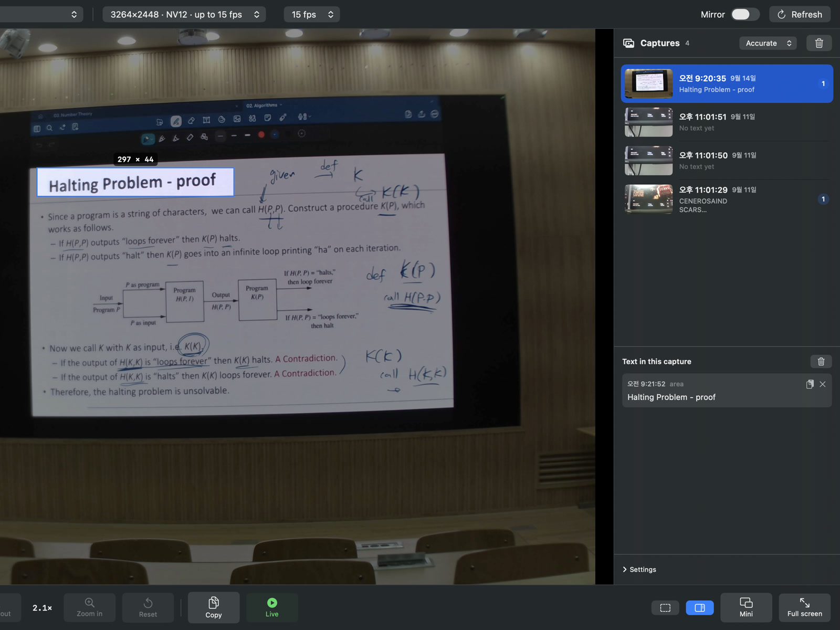This screenshot has height=630, width=840.
Task: Click the Copy button in bottom toolbar
Action: tap(214, 607)
